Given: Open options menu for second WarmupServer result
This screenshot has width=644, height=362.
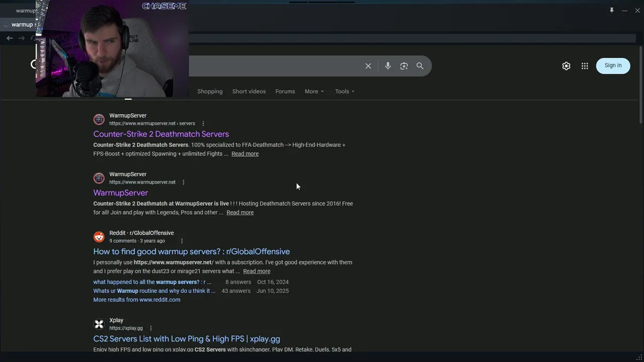Looking at the screenshot, I should (x=184, y=183).
